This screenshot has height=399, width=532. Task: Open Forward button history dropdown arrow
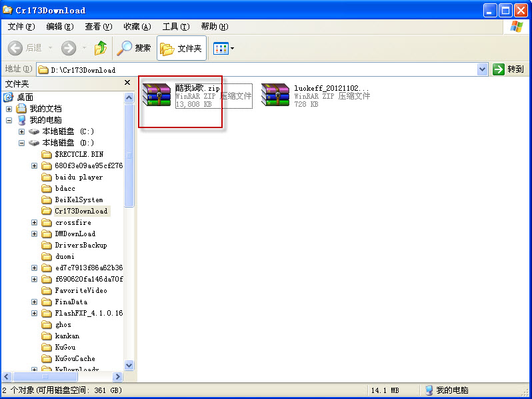[x=84, y=48]
